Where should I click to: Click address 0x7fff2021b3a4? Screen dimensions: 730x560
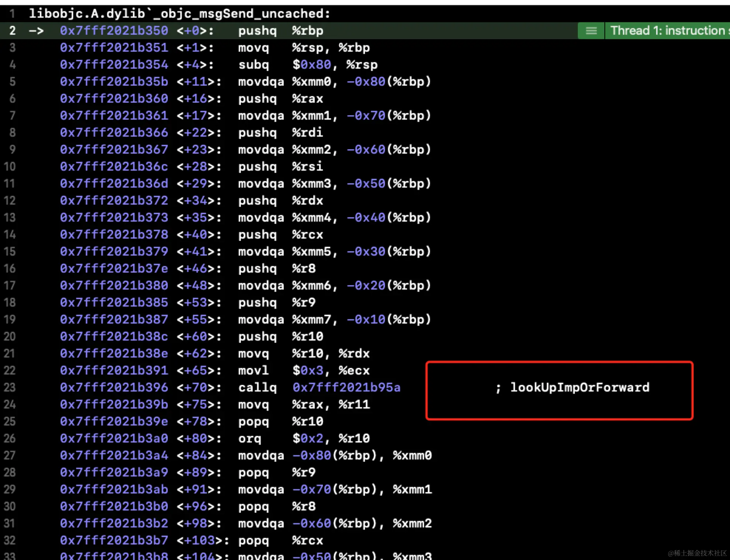click(x=114, y=455)
